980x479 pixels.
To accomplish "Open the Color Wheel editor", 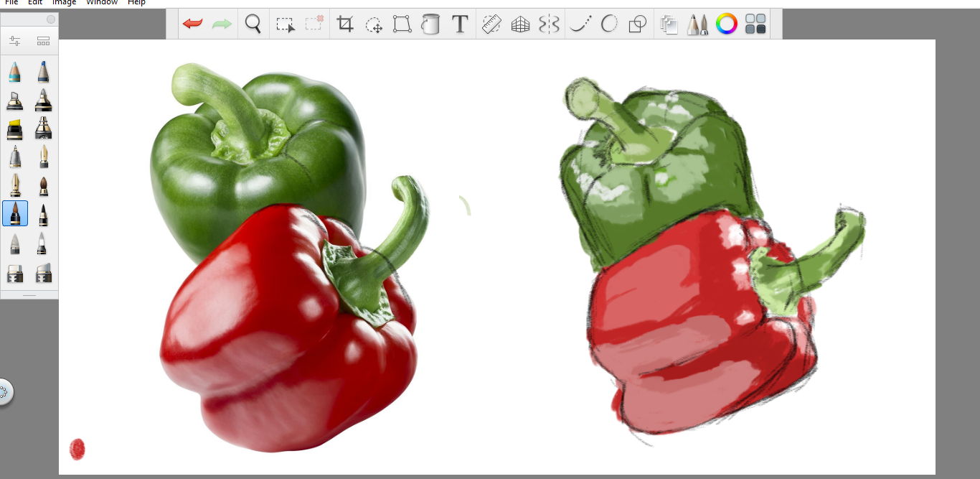I will [726, 24].
